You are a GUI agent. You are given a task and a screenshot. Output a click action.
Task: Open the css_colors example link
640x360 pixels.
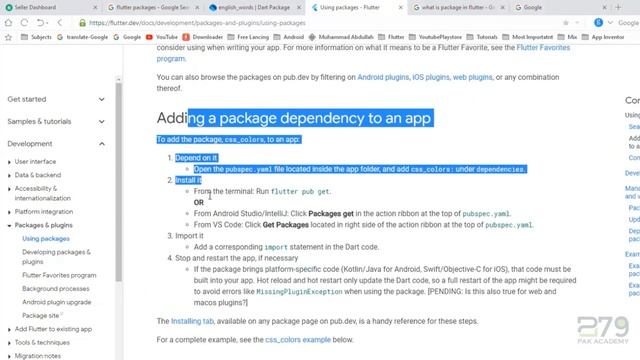point(298,340)
